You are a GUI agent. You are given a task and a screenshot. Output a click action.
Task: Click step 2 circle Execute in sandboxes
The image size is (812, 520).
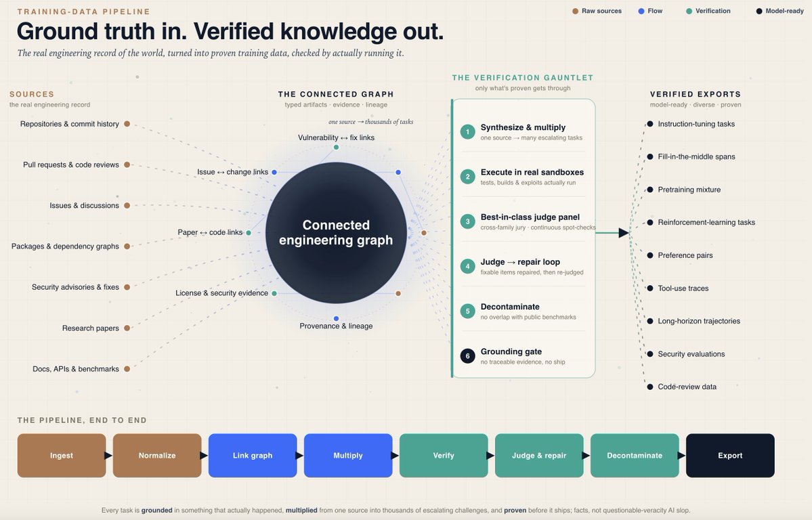tap(467, 177)
